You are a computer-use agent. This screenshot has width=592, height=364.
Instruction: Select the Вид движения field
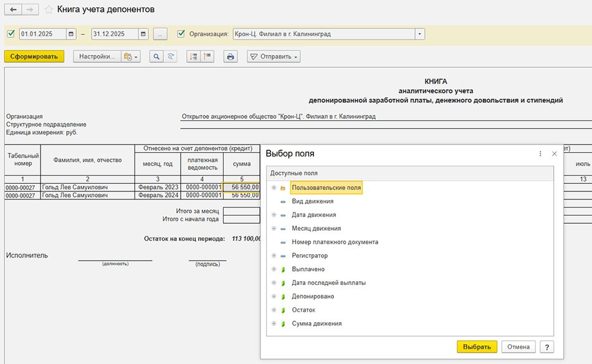click(x=312, y=201)
